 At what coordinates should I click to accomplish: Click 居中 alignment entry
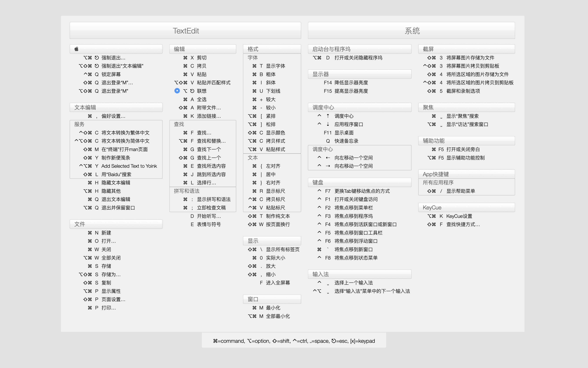tap(264, 174)
